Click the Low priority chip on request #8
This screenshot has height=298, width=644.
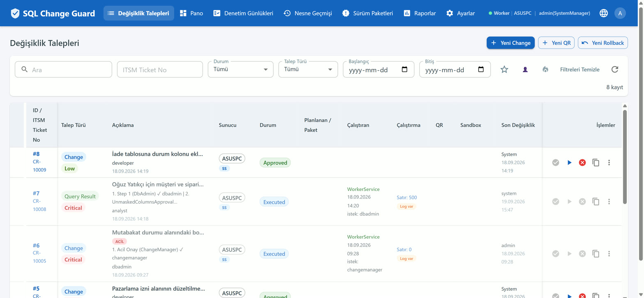coord(70,168)
